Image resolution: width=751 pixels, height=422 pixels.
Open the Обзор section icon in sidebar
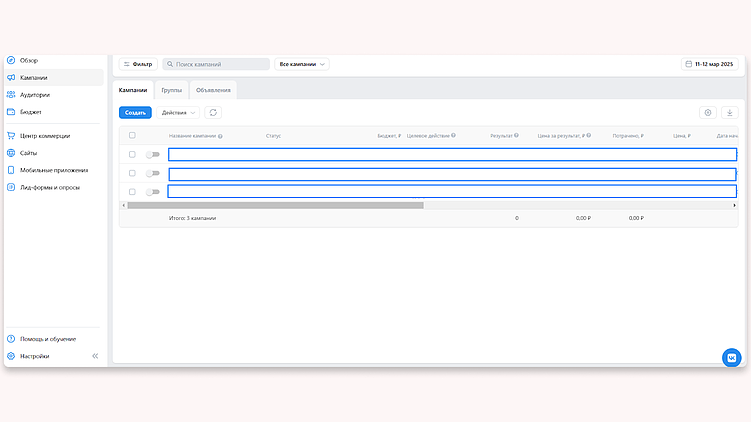[x=11, y=60]
